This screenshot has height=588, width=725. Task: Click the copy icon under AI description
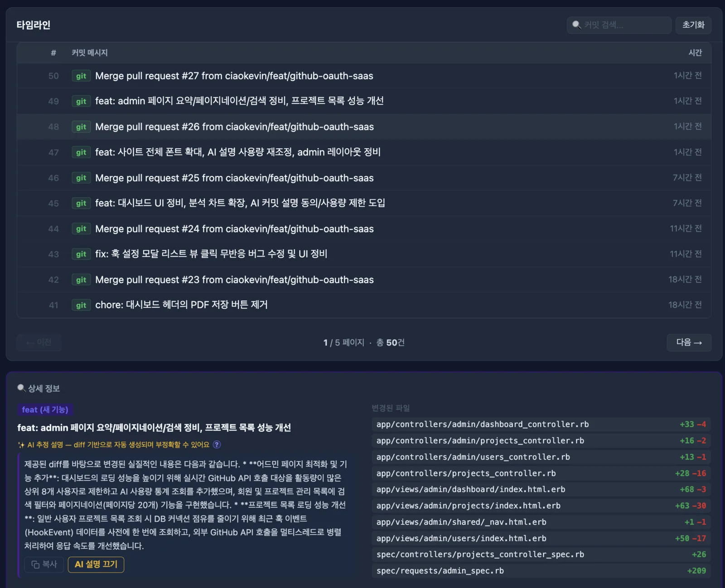(35, 564)
